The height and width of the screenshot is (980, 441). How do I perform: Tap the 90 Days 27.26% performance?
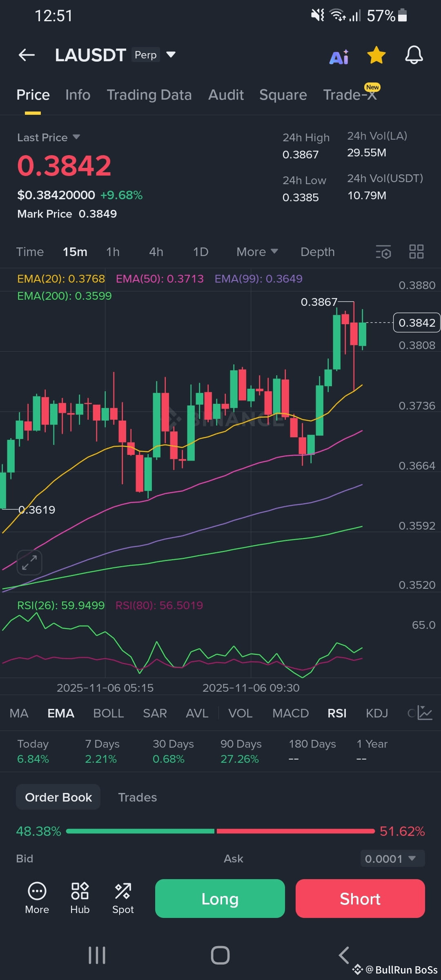click(x=241, y=751)
